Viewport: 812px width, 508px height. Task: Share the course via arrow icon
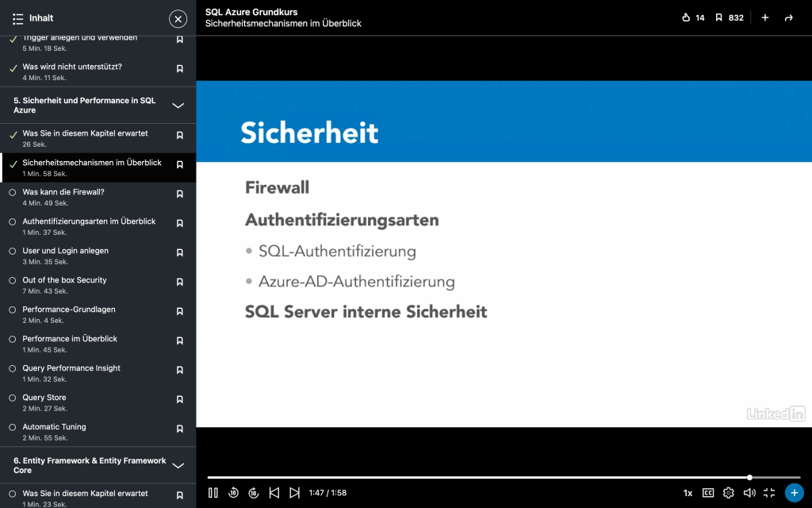788,17
